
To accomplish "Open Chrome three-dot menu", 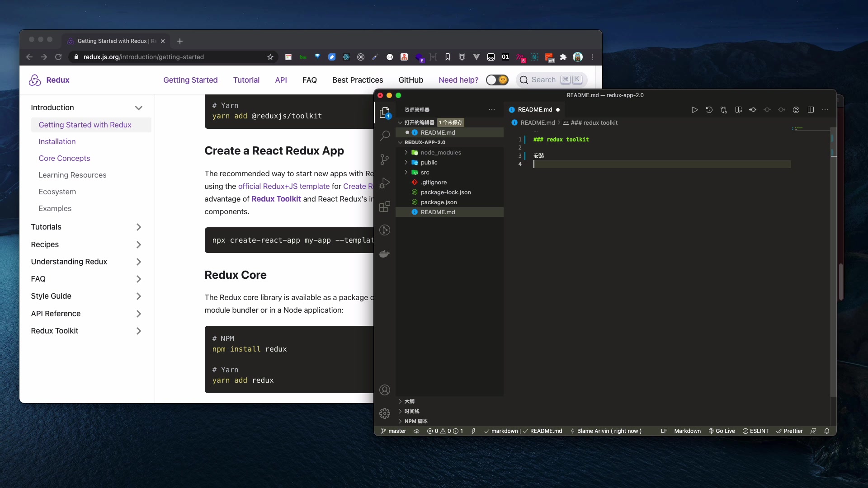I will 592,57.
